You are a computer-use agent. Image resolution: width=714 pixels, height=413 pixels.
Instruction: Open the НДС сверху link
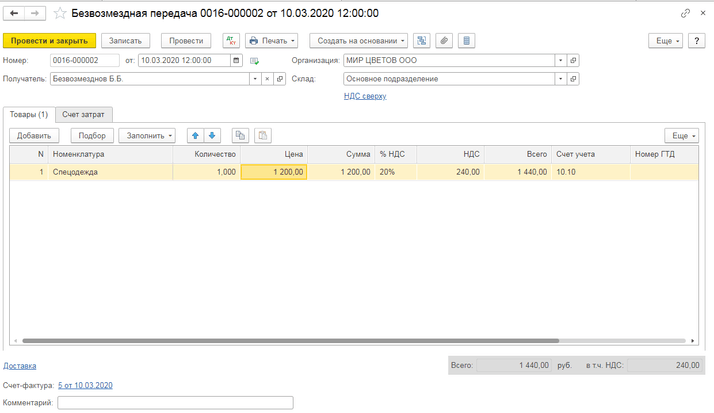[364, 96]
